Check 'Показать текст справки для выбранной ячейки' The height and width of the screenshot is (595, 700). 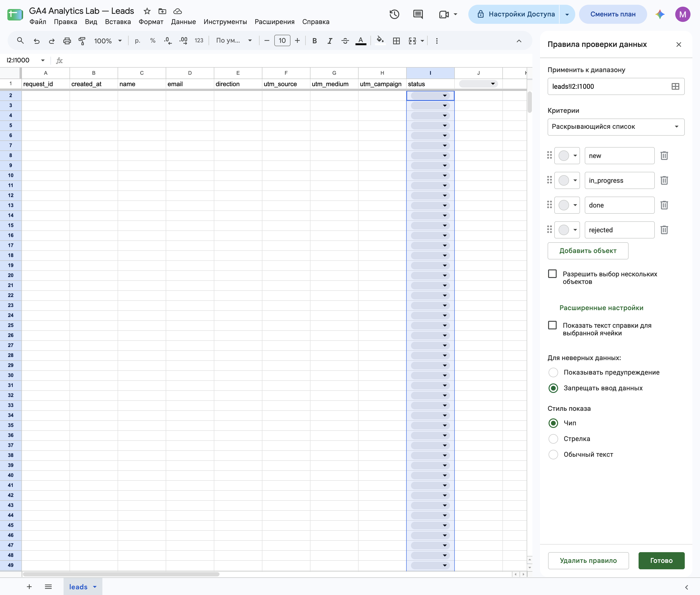pyautogui.click(x=552, y=325)
